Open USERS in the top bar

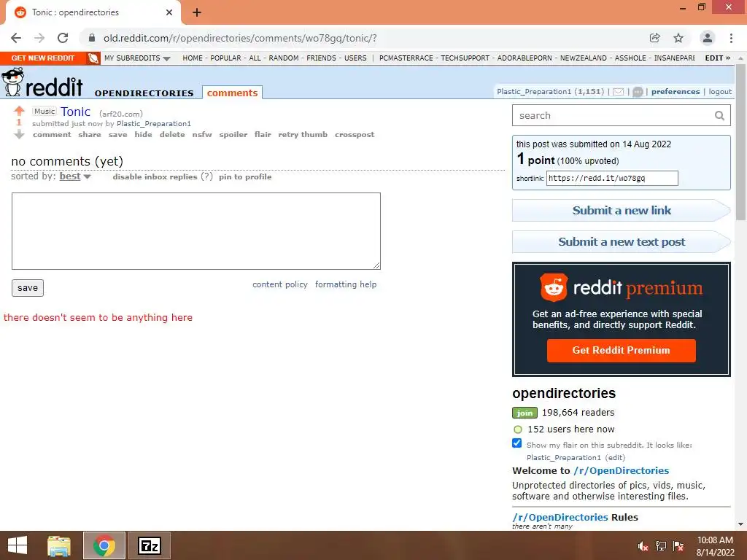coord(355,58)
